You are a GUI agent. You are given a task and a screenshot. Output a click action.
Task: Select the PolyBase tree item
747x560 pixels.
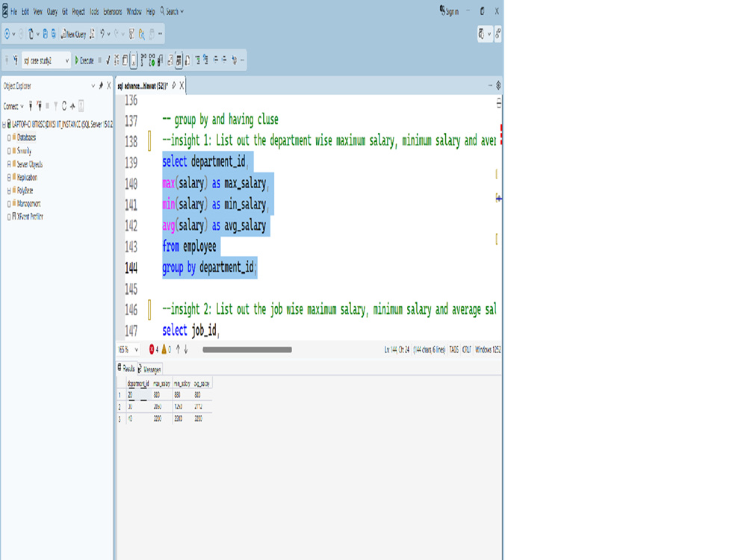(25, 190)
